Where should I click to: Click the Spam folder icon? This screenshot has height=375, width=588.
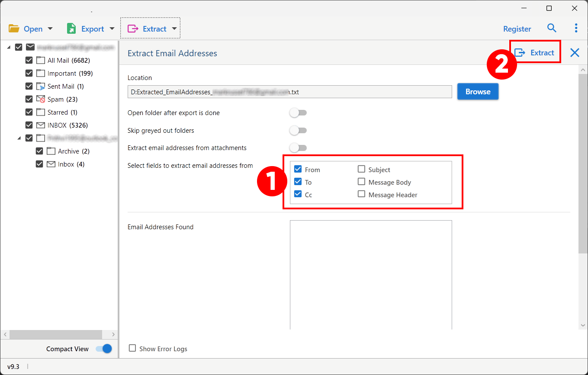(x=41, y=99)
